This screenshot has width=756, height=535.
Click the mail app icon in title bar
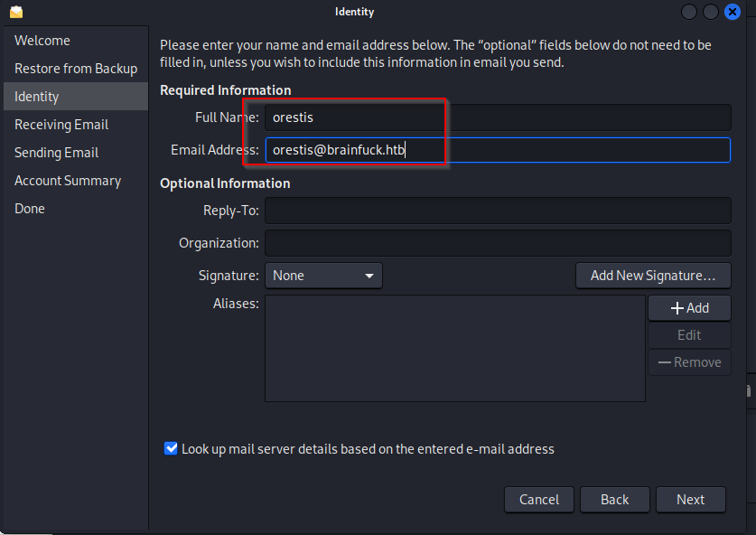pyautogui.click(x=16, y=12)
